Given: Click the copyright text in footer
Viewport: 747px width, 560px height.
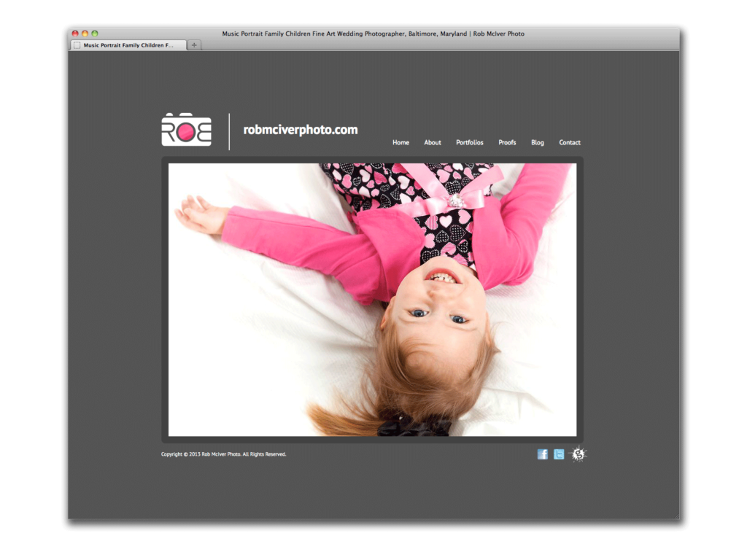Looking at the screenshot, I should (223, 454).
